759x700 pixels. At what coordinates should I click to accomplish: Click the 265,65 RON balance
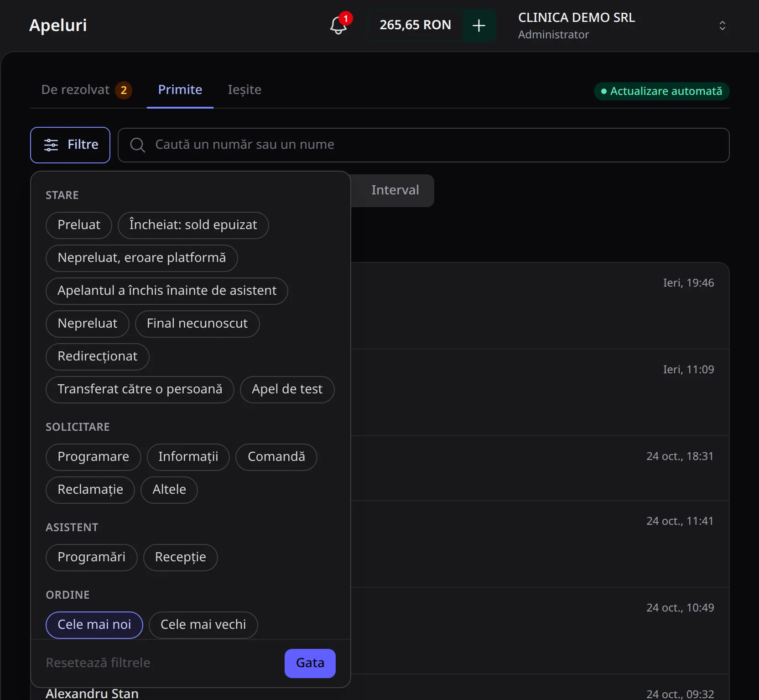[416, 26]
